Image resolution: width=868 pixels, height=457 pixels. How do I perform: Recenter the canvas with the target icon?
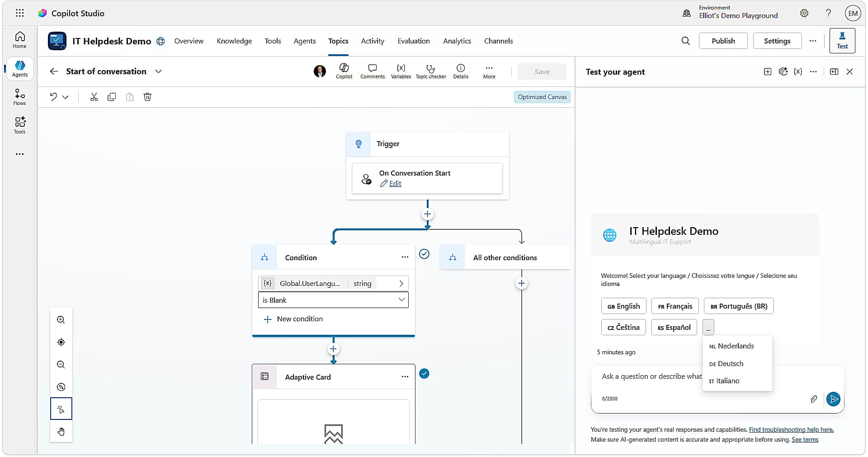pos(61,342)
